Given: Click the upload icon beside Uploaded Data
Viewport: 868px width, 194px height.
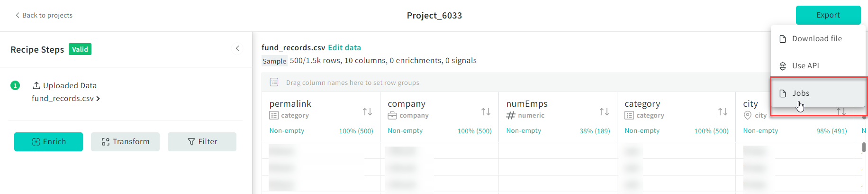Looking at the screenshot, I should (x=36, y=85).
